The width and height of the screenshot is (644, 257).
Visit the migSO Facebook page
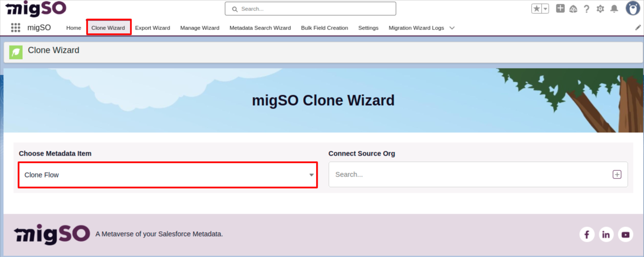587,234
